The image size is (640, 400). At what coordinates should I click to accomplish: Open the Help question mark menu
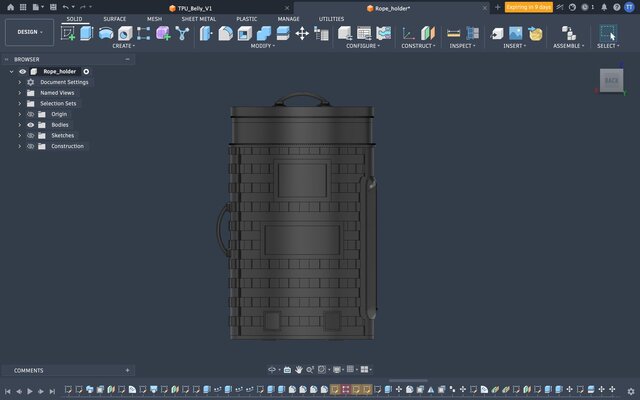[x=617, y=7]
